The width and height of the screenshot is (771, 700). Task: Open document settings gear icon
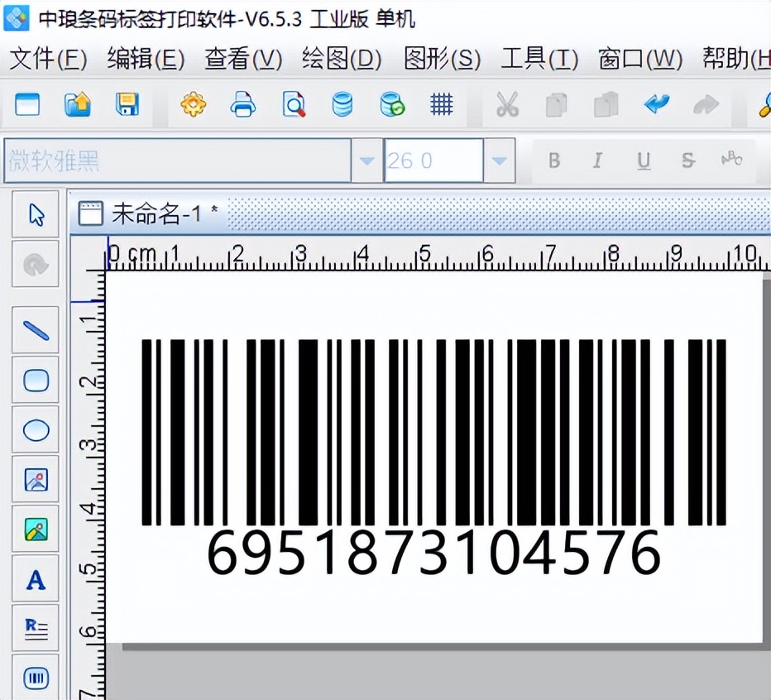click(194, 104)
